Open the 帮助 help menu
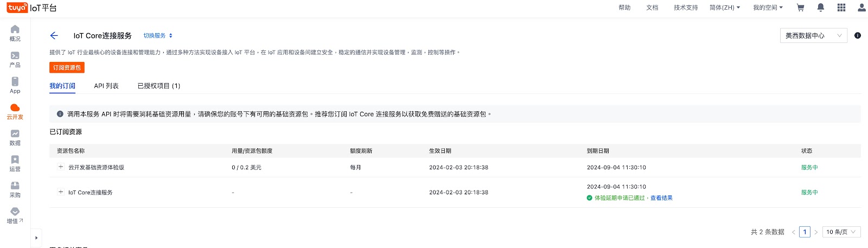The width and height of the screenshot is (868, 248). [624, 8]
